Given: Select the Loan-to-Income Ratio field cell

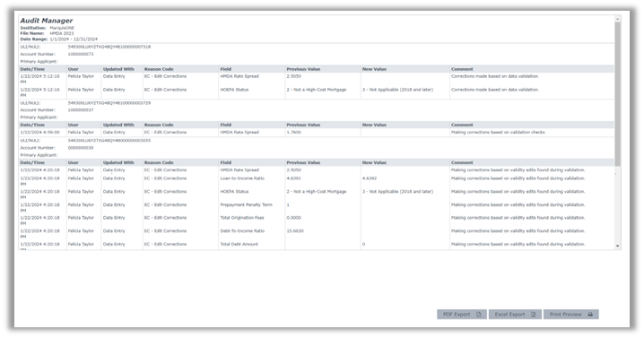Looking at the screenshot, I should click(x=242, y=178).
